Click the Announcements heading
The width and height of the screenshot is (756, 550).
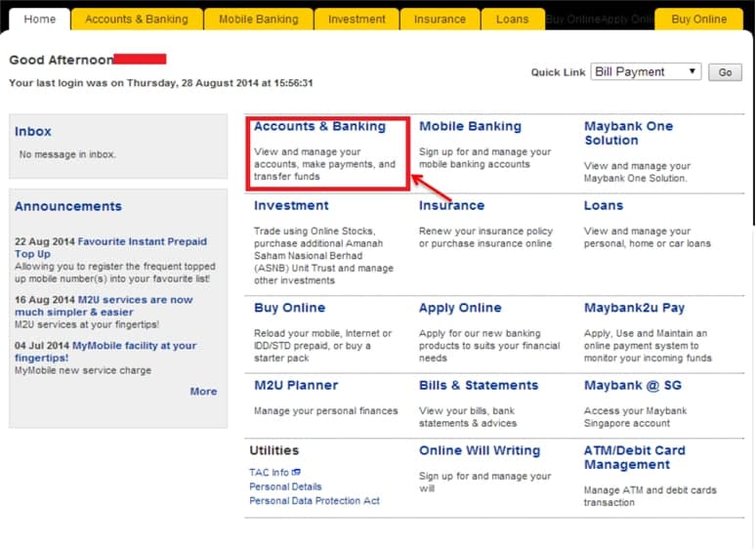click(x=68, y=206)
